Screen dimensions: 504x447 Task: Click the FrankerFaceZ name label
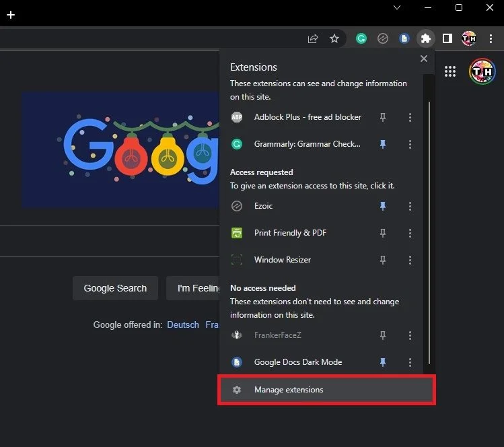point(278,335)
